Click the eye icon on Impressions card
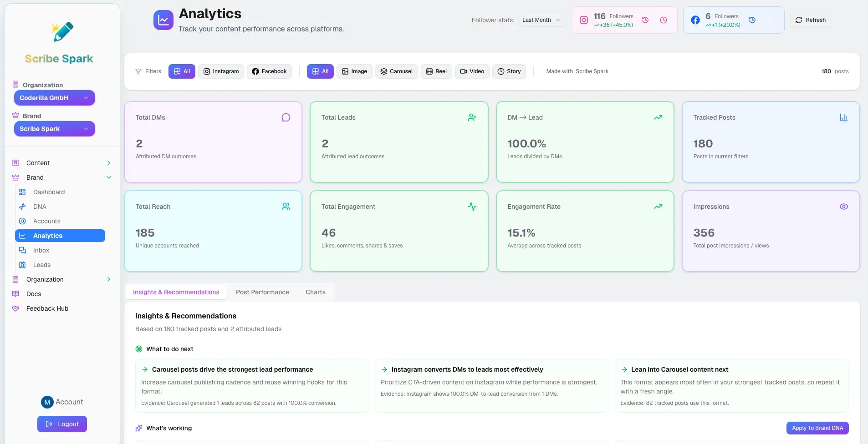This screenshot has width=868, height=444. (843, 207)
